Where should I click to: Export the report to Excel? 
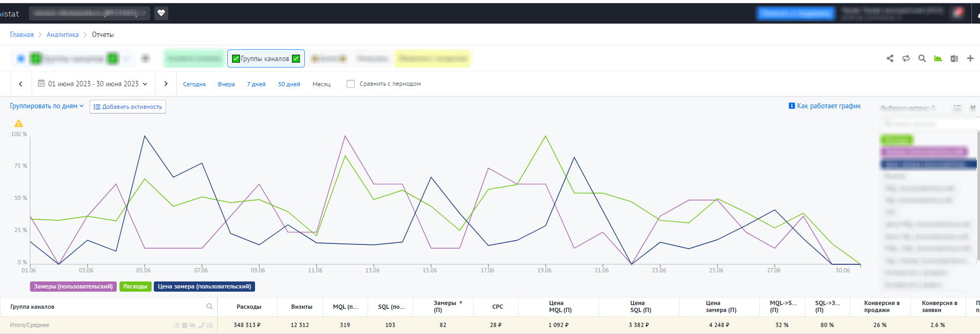pos(954,58)
